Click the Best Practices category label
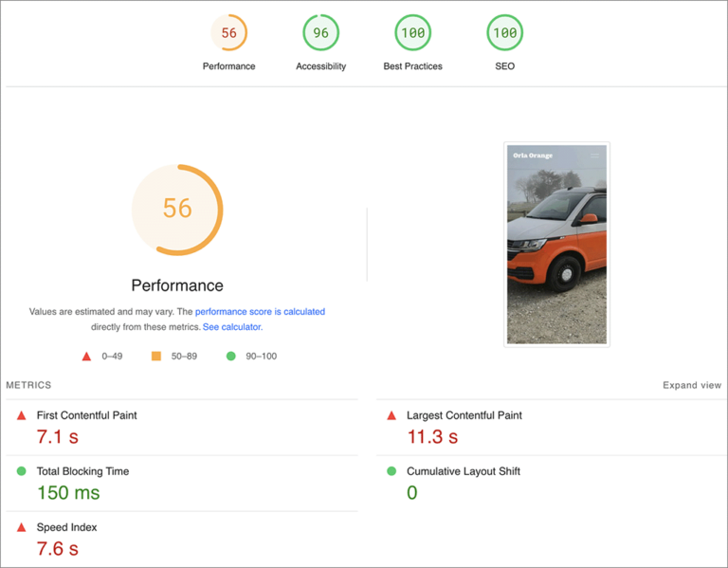 [x=412, y=66]
